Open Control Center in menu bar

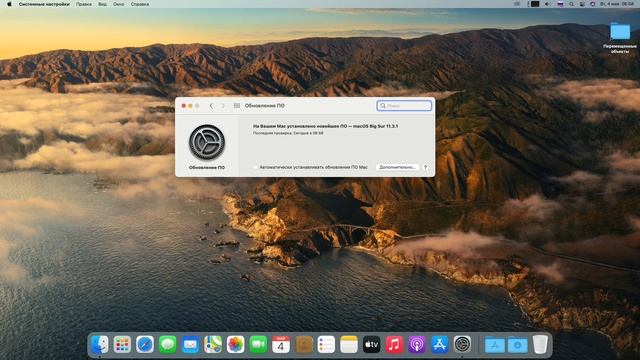point(582,4)
